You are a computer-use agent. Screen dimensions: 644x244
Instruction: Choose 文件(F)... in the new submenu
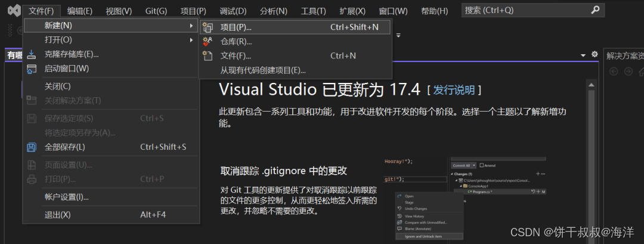(295, 56)
